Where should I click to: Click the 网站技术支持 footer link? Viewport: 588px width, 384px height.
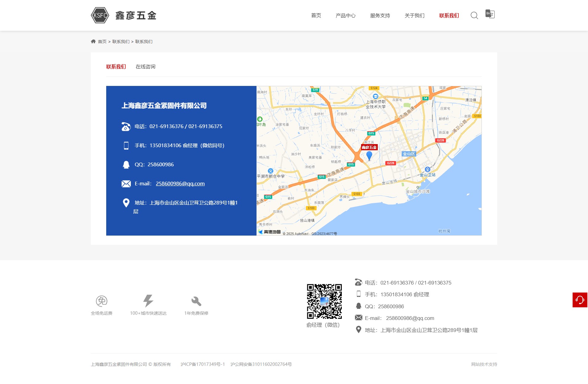[484, 364]
